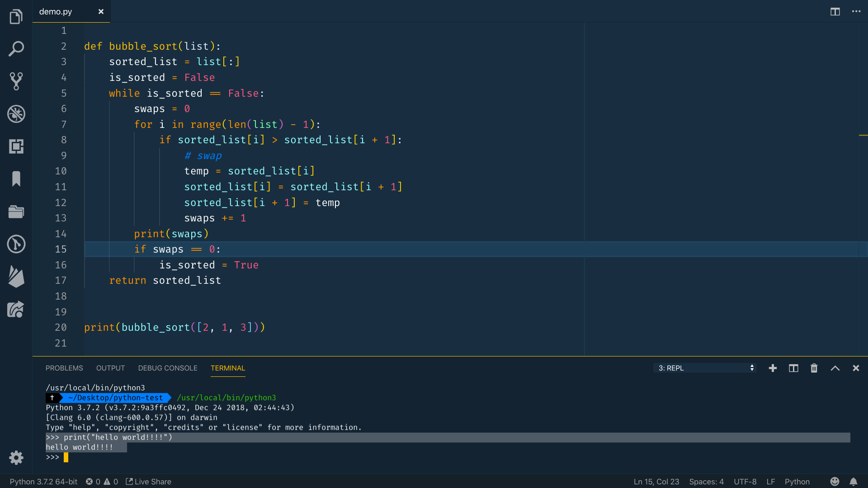Change end of line sequence LF

click(771, 482)
